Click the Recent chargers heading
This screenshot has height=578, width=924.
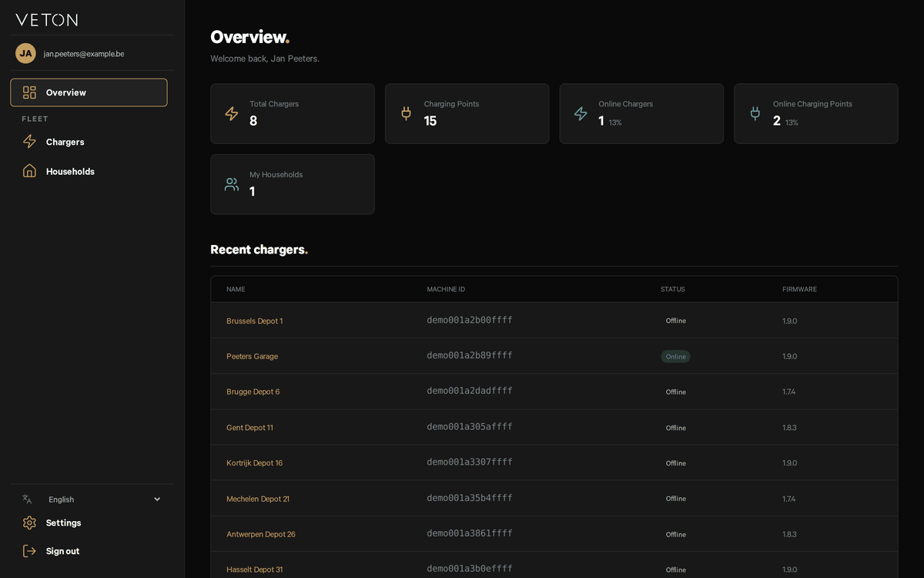[259, 250]
